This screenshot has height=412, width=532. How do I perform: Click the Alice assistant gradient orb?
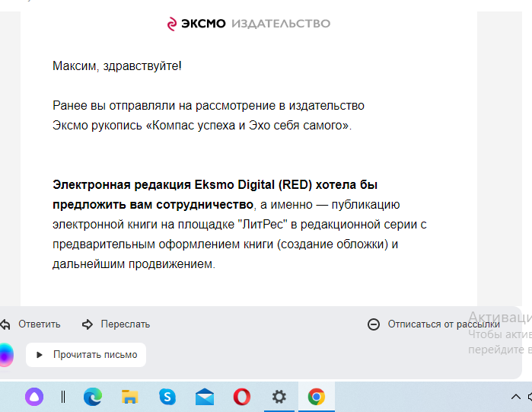pyautogui.click(x=6, y=355)
